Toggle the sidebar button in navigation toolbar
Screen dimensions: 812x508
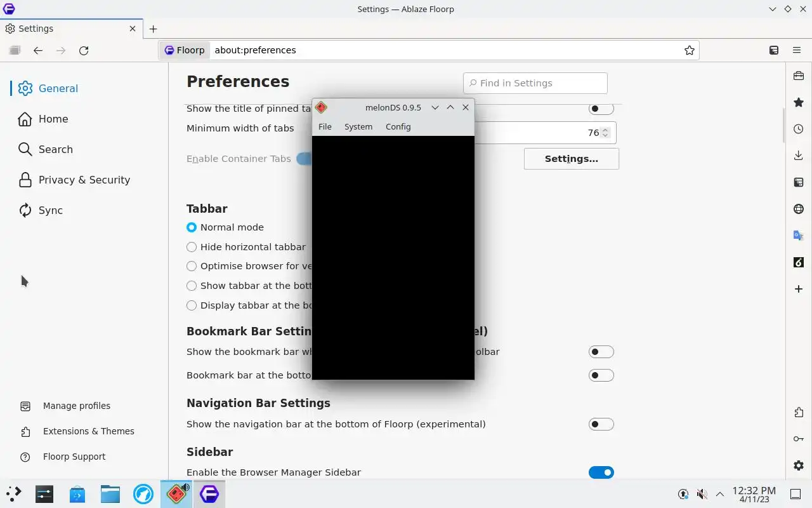point(774,50)
